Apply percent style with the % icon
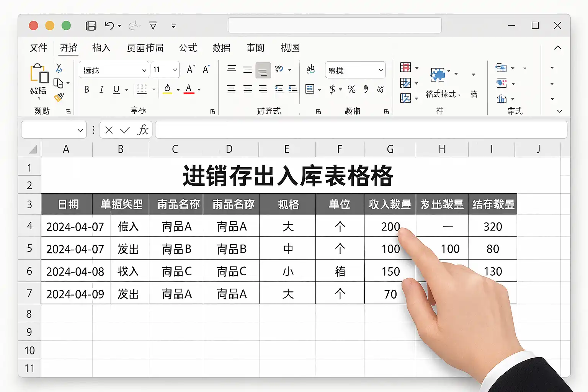Screen dimensions: 588x392 point(351,89)
